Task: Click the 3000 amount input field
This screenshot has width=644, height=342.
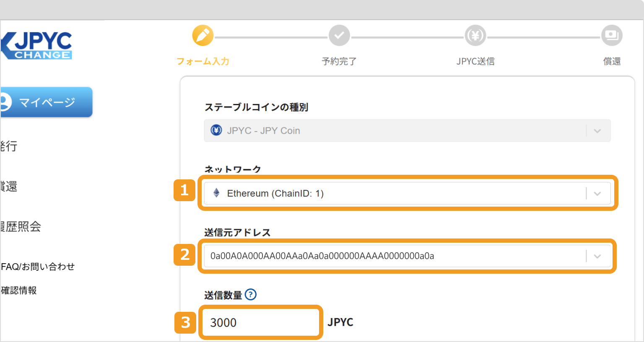Action: (261, 322)
